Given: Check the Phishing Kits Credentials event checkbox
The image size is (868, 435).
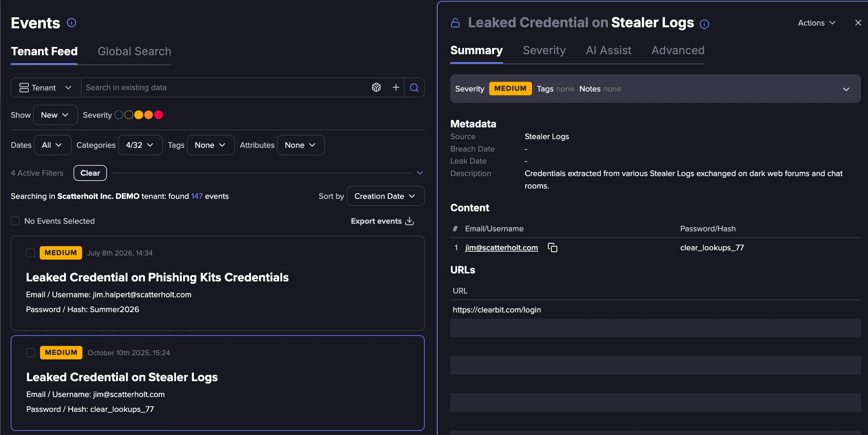Looking at the screenshot, I should tap(30, 253).
